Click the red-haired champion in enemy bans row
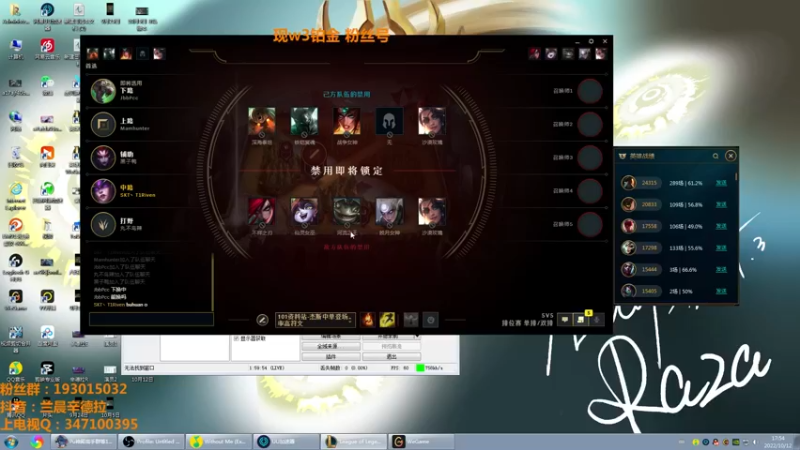 pos(262,211)
